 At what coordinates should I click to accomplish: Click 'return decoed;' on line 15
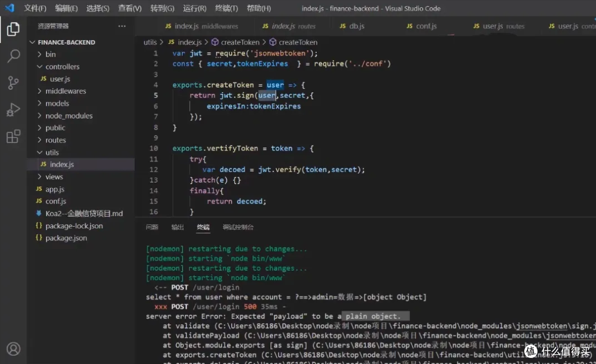pos(236,201)
